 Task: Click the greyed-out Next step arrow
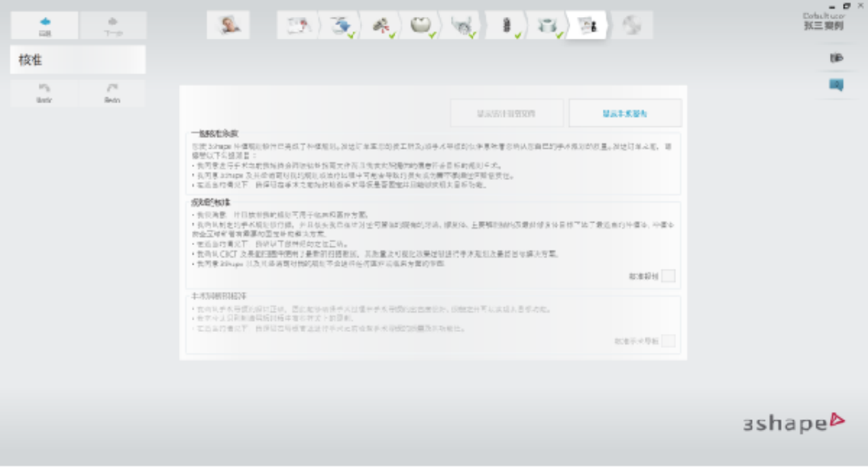click(x=113, y=25)
